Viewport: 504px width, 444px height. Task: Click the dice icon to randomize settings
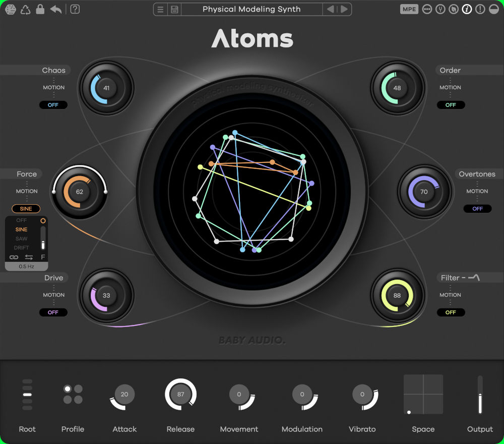[x=10, y=9]
